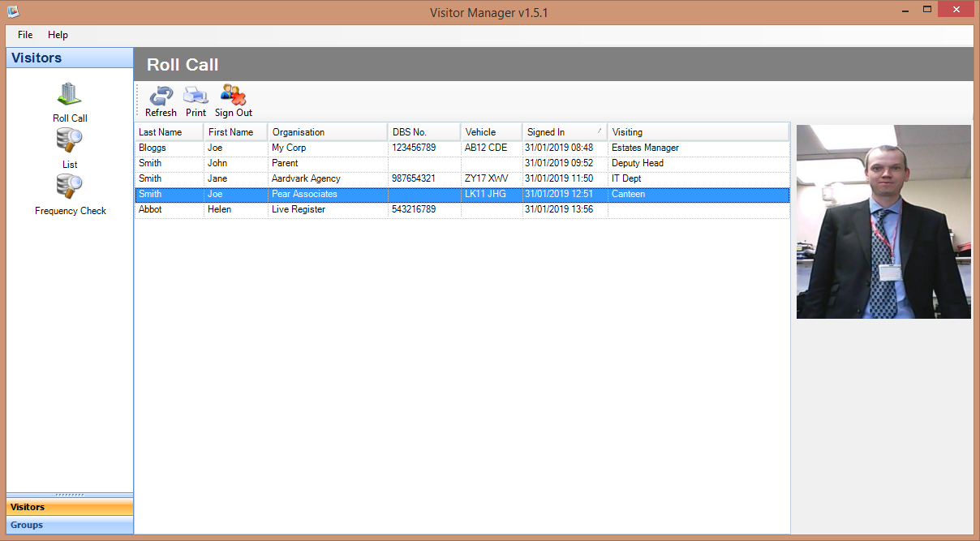Refresh the roll call list
This screenshot has width=980, height=541.
click(x=161, y=101)
